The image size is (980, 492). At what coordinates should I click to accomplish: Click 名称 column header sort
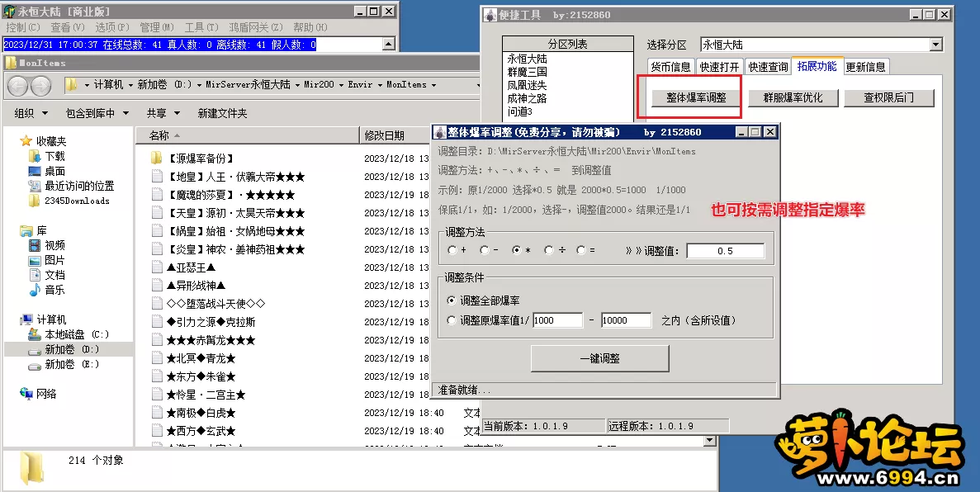click(248, 135)
